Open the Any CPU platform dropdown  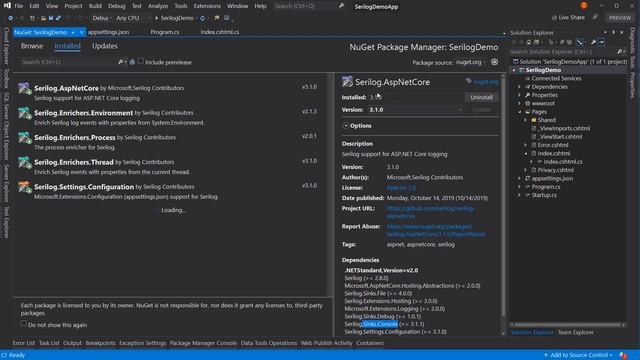133,18
